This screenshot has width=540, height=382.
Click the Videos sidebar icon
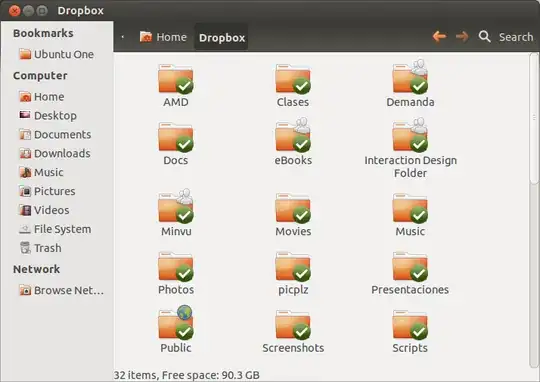[25, 210]
